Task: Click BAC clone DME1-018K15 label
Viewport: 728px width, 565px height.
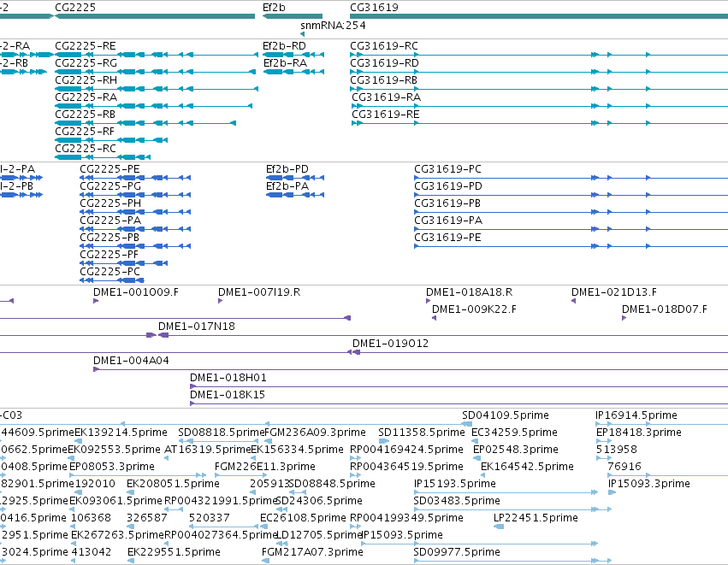Action: [x=228, y=396]
